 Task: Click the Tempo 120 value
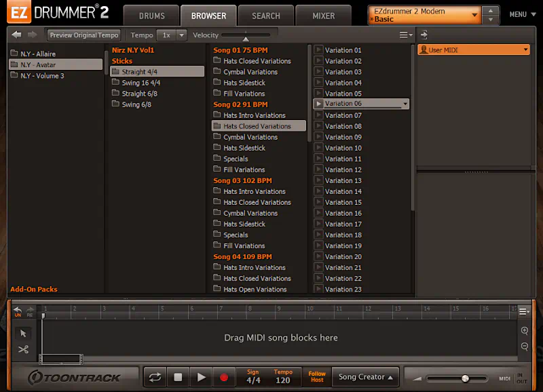[x=283, y=377]
